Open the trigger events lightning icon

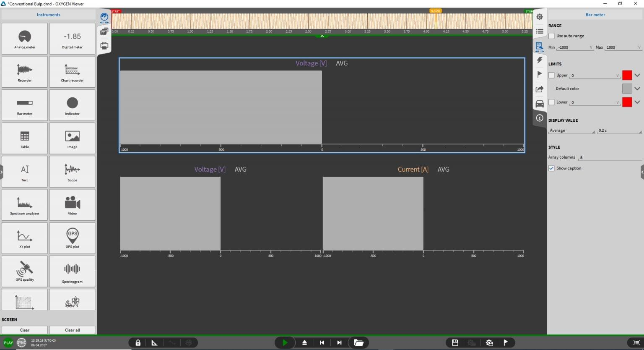coord(540,60)
